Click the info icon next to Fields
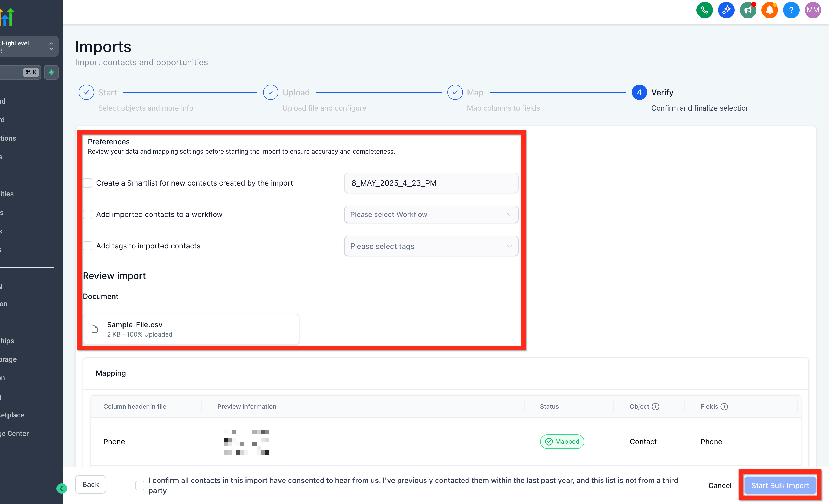This screenshot has width=829, height=504. tap(724, 407)
